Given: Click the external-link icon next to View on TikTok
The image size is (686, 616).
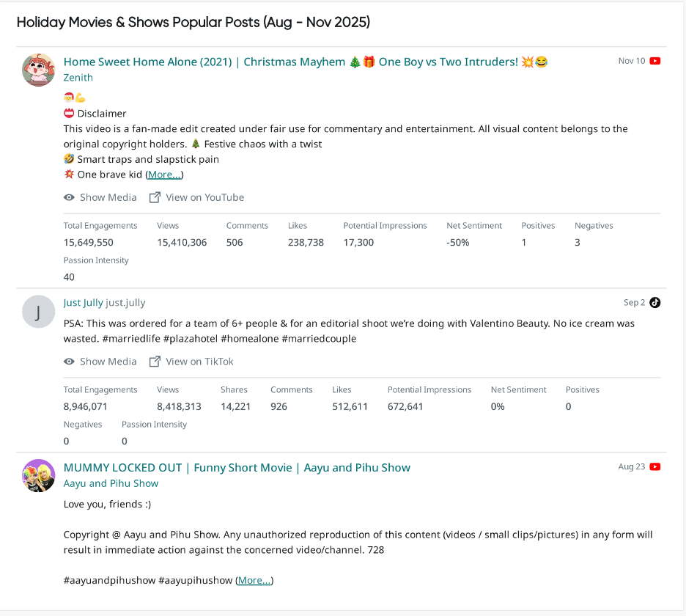Looking at the screenshot, I should click(x=155, y=361).
